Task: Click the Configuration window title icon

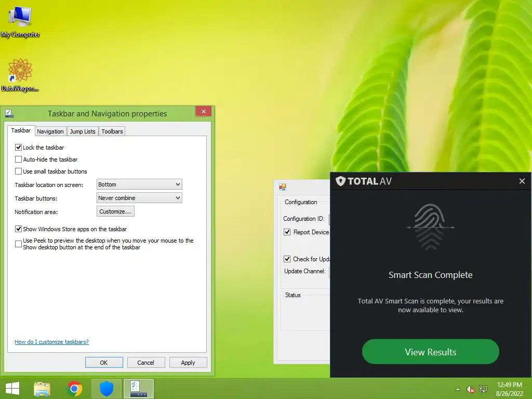Action: coord(282,187)
